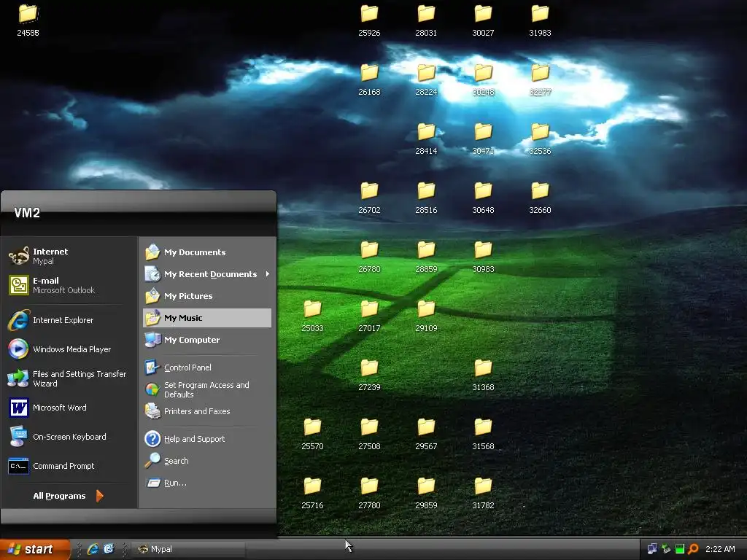747x560 pixels.
Task: Select desktop folder 30983
Action: (483, 256)
